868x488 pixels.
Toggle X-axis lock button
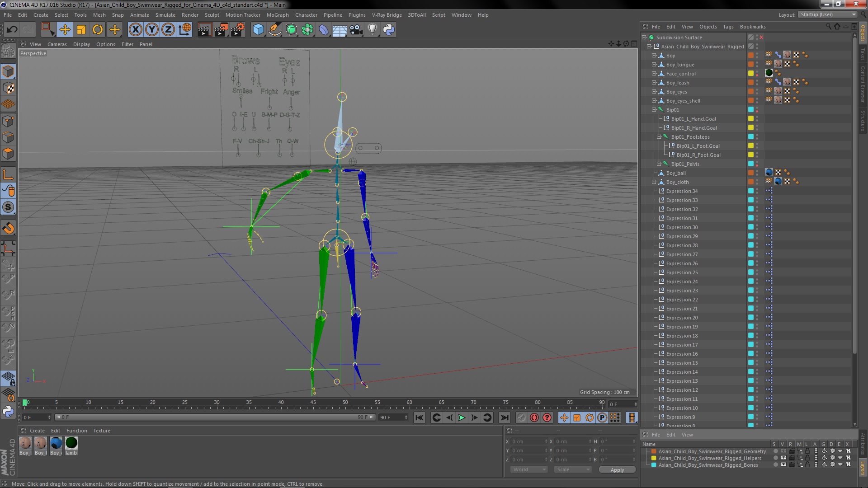click(x=135, y=30)
